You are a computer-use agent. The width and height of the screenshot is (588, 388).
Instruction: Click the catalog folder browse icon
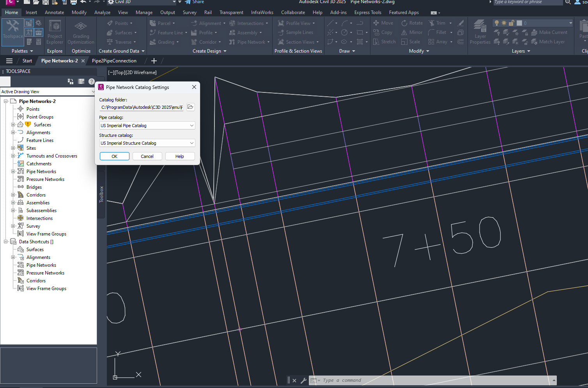click(190, 107)
